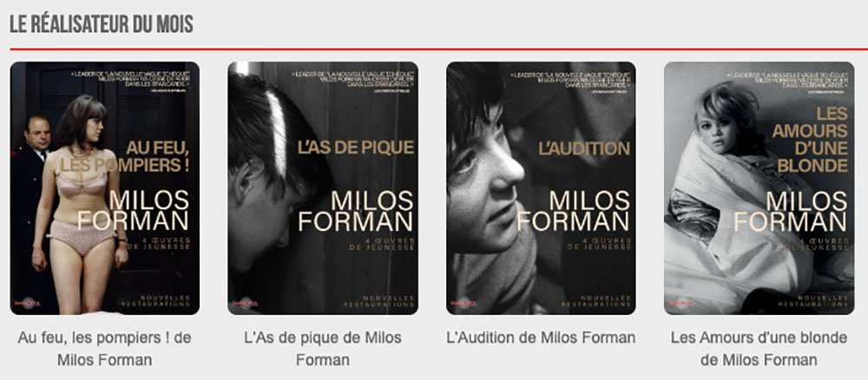868x380 pixels.
Task: Open the Au feu, les pompiers ! poster
Action: pos(105,188)
